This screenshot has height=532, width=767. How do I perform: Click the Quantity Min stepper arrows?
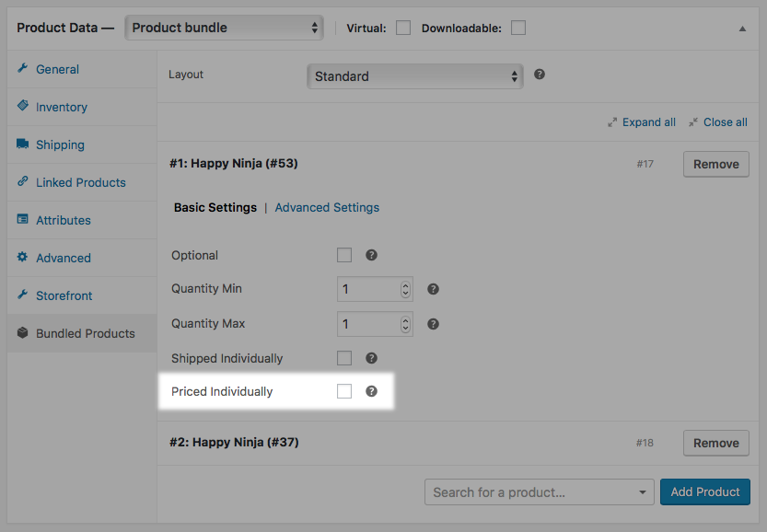tap(405, 289)
